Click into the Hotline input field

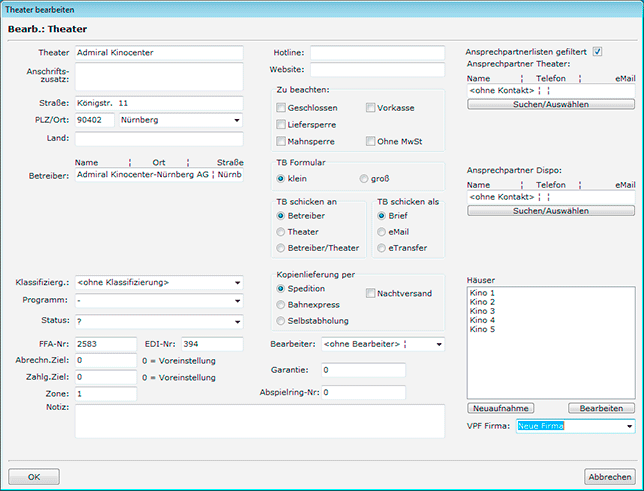tap(376, 53)
